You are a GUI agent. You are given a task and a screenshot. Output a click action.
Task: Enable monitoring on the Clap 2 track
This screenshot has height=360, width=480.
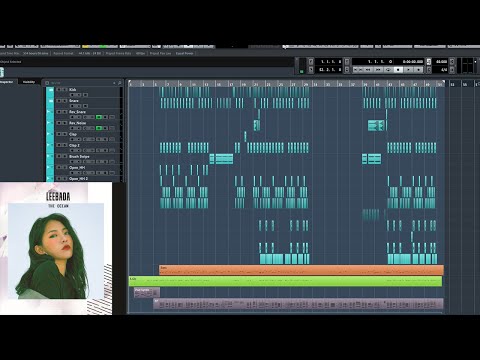pyautogui.click(x=79, y=150)
